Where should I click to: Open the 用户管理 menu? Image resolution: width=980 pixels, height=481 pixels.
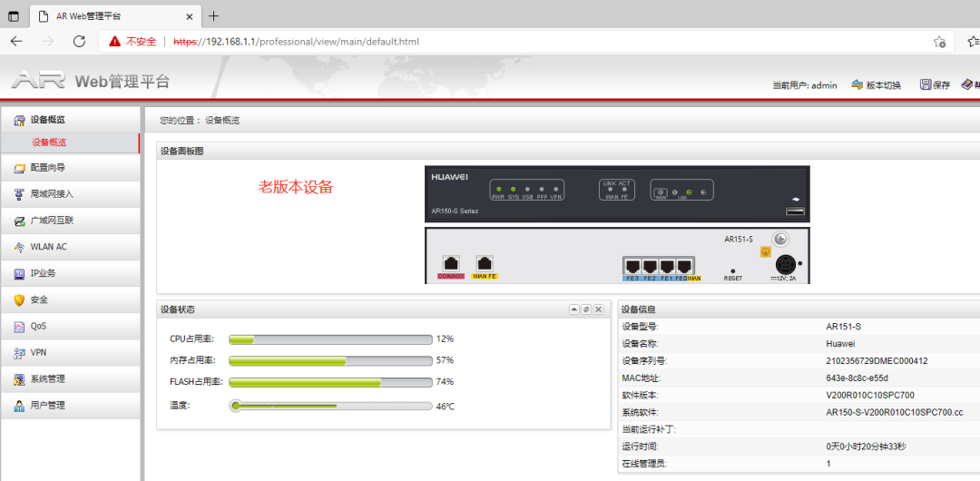pos(70,406)
